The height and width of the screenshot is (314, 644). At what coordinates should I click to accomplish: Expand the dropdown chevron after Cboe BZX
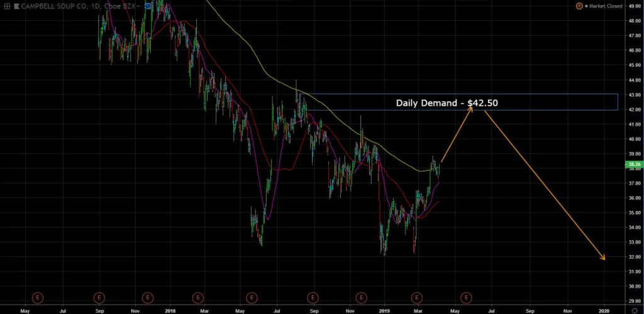click(x=139, y=6)
